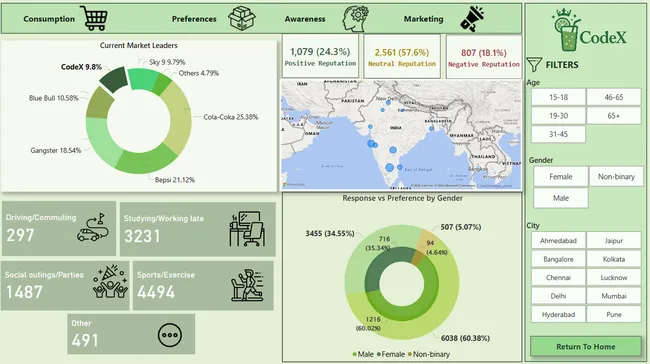Click the CodeX drink logo

point(589,30)
